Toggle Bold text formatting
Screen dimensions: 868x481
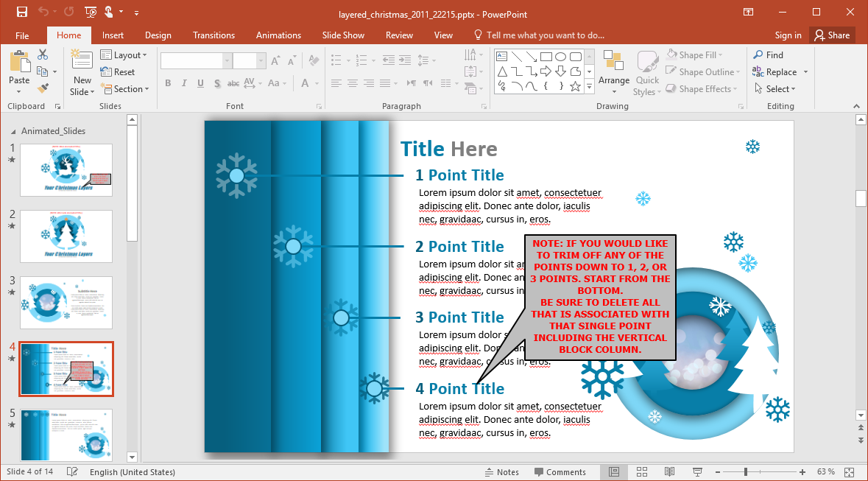pos(168,84)
